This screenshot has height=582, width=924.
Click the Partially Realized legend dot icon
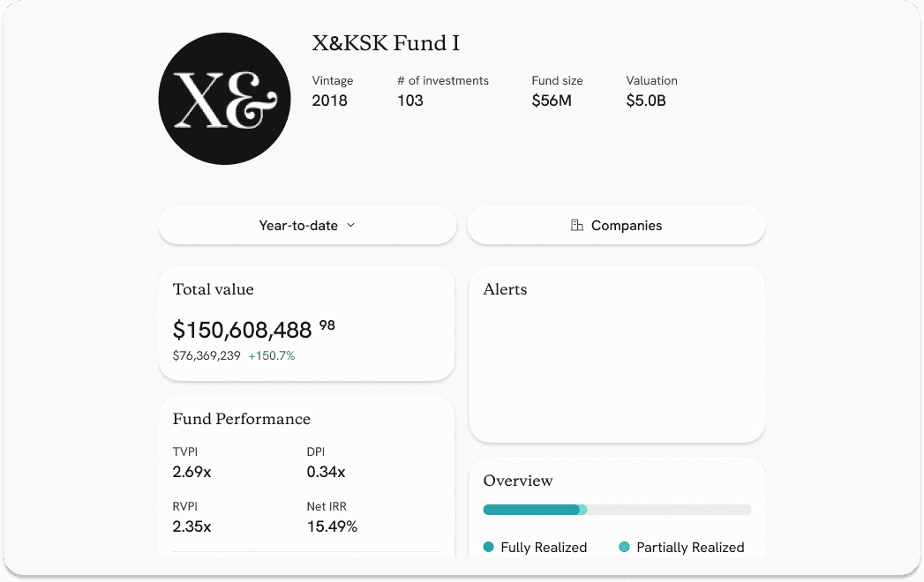click(625, 547)
